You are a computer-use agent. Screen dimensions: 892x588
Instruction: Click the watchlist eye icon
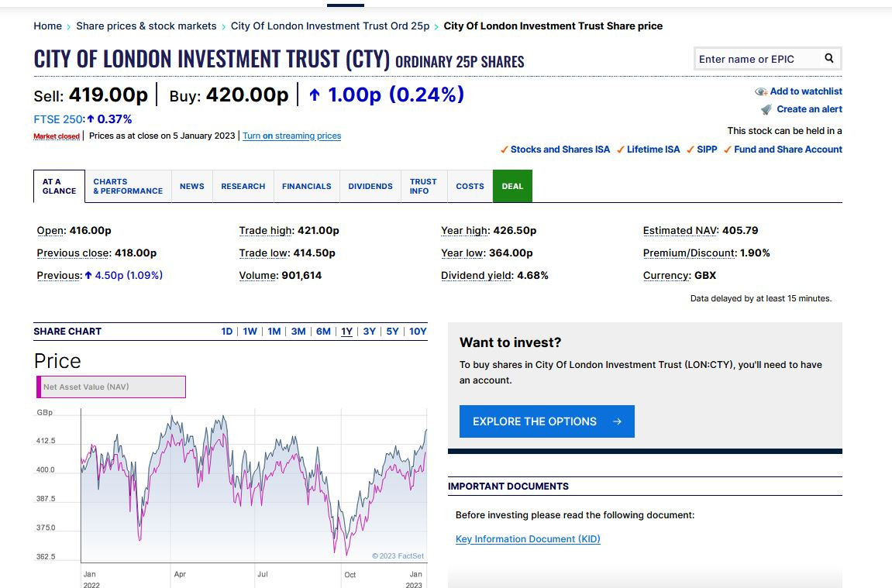[x=760, y=91]
